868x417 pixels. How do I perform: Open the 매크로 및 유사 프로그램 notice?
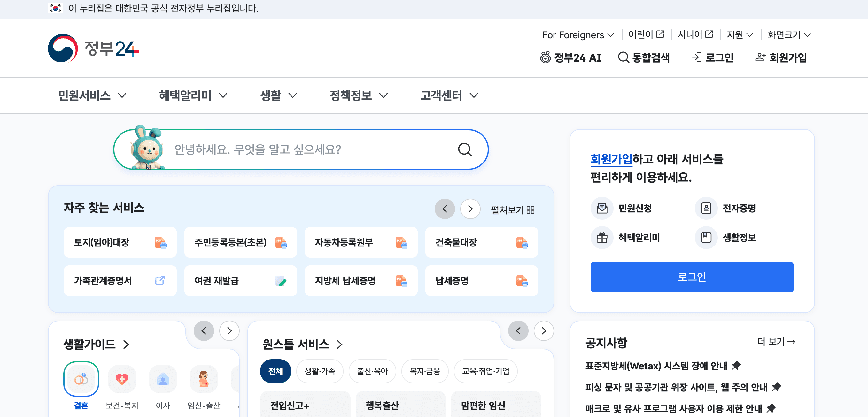(x=674, y=409)
